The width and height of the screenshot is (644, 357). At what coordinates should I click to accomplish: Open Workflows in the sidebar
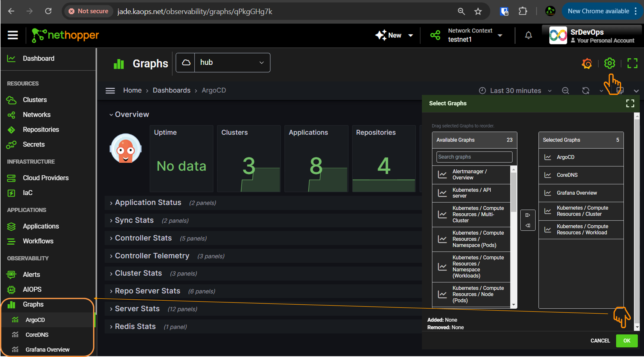tap(48, 241)
